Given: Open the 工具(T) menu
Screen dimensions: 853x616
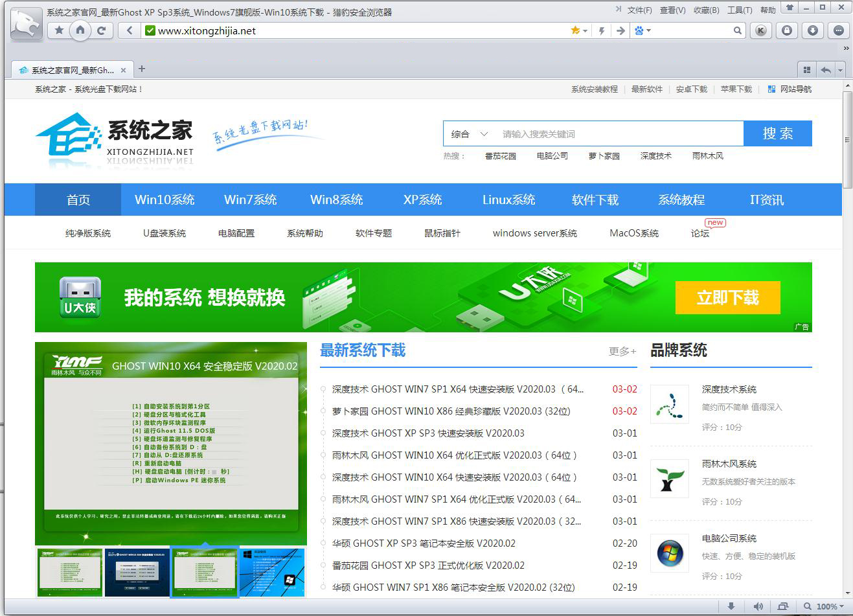Looking at the screenshot, I should [x=739, y=10].
